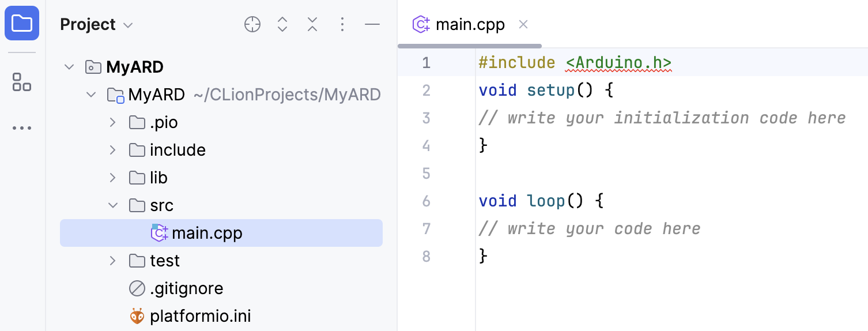Select platformio.ini in the project tree
This screenshot has height=331, width=868.
point(200,316)
